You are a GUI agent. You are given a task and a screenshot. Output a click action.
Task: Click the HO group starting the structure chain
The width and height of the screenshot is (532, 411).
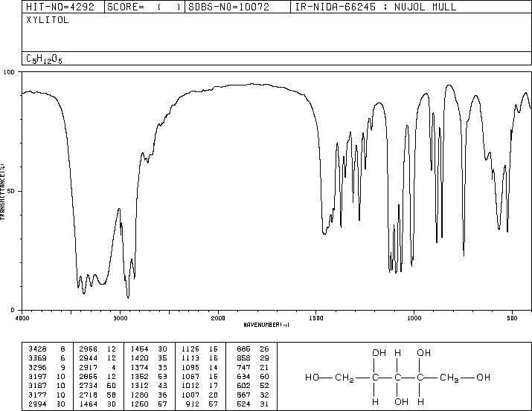point(312,378)
